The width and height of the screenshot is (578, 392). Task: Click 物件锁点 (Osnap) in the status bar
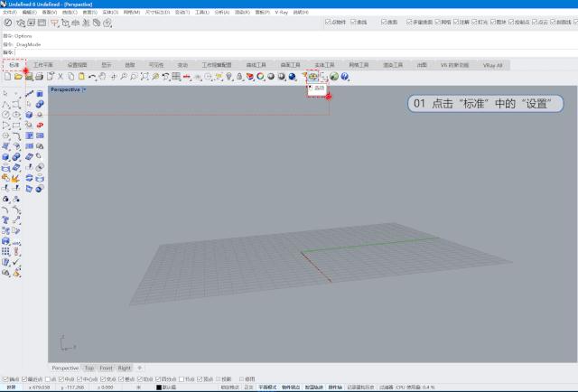point(291,387)
